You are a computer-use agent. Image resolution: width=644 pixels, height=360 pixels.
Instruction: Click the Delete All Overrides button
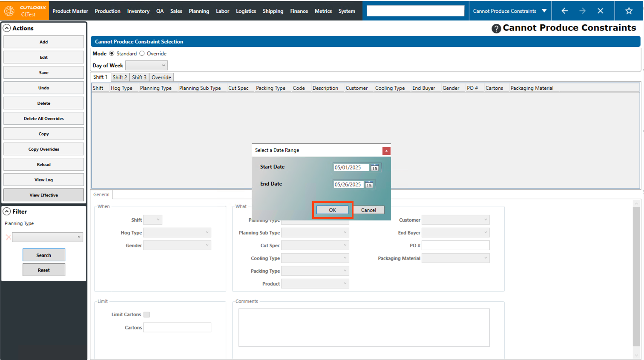[43, 119]
